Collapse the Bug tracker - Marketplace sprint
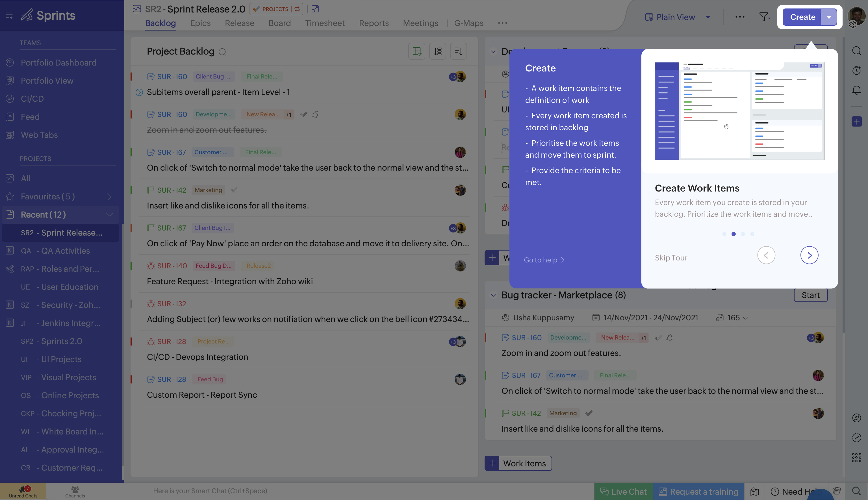The height and width of the screenshot is (500, 868). 493,295
